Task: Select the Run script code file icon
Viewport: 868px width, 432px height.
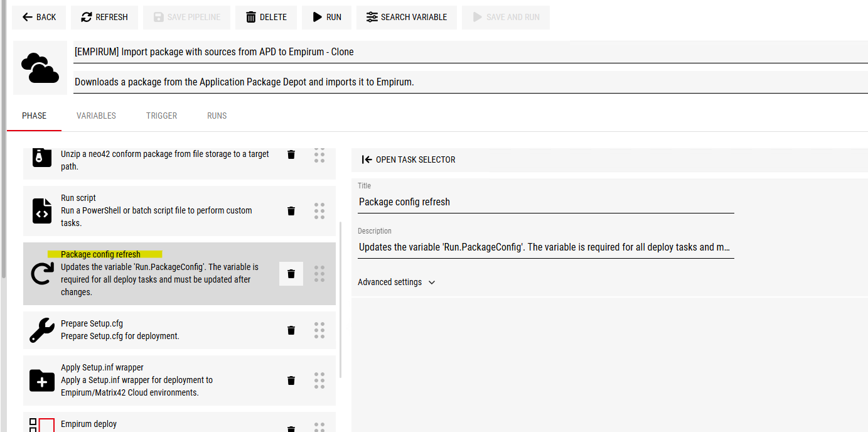Action: (x=42, y=211)
